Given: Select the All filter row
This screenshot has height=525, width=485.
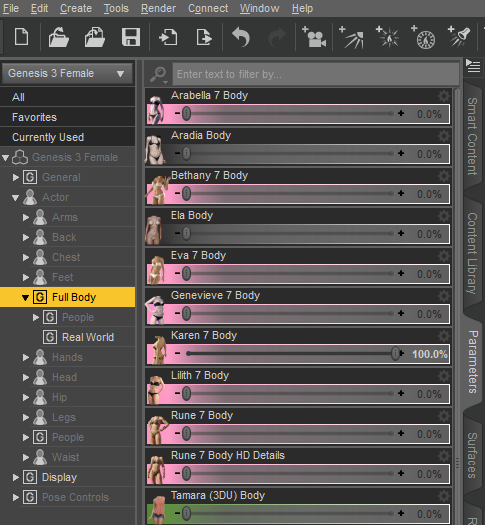Looking at the screenshot, I should point(67,97).
